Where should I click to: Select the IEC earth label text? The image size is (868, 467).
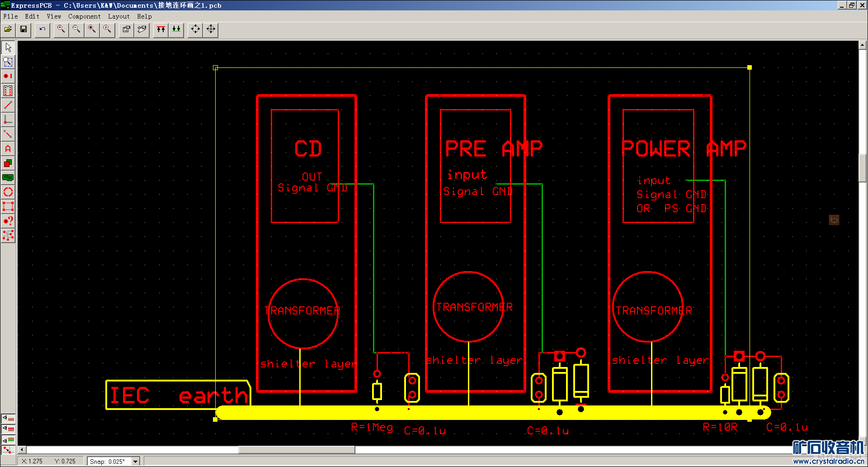tap(179, 395)
